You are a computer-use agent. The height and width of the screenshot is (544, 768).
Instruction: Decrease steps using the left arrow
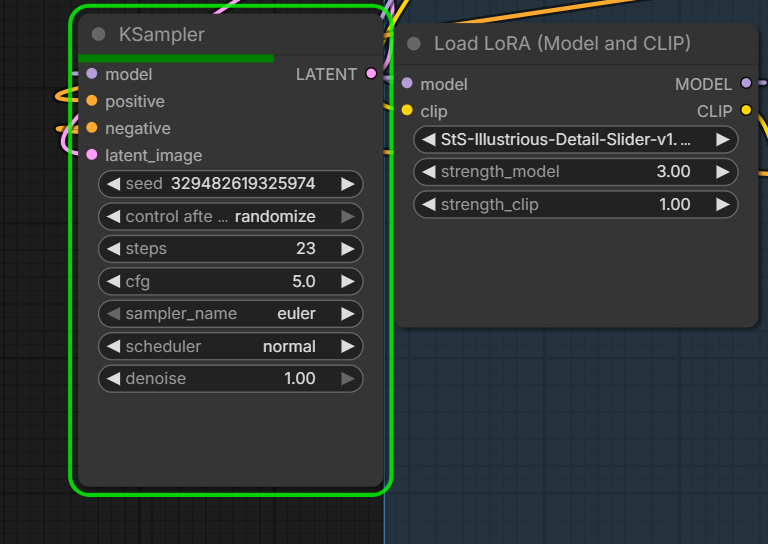pos(114,249)
